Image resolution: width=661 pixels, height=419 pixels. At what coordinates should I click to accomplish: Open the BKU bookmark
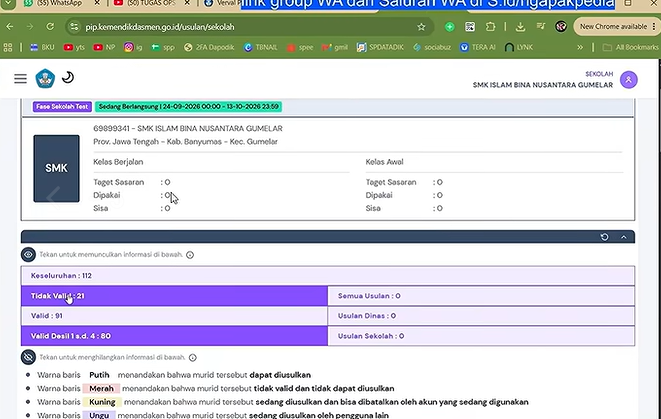tap(42, 47)
